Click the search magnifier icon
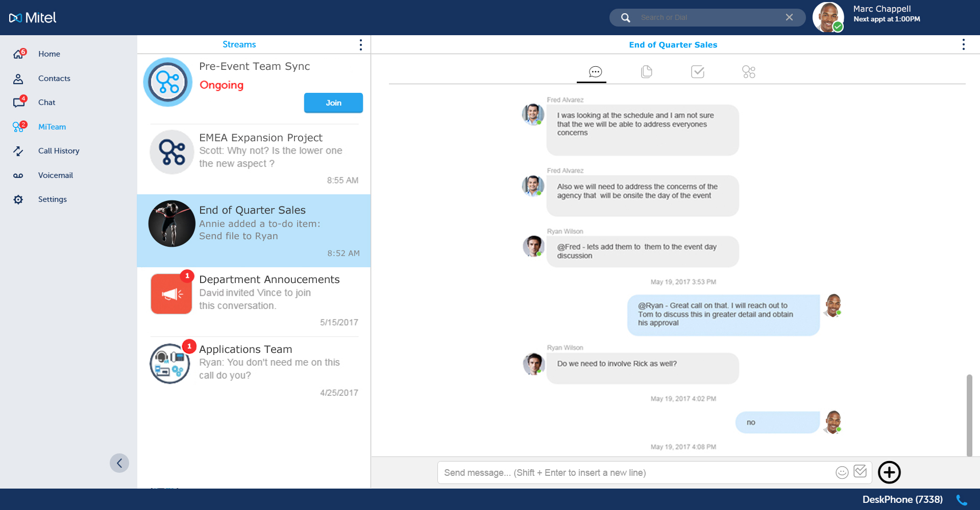The height and width of the screenshot is (510, 980). click(625, 18)
